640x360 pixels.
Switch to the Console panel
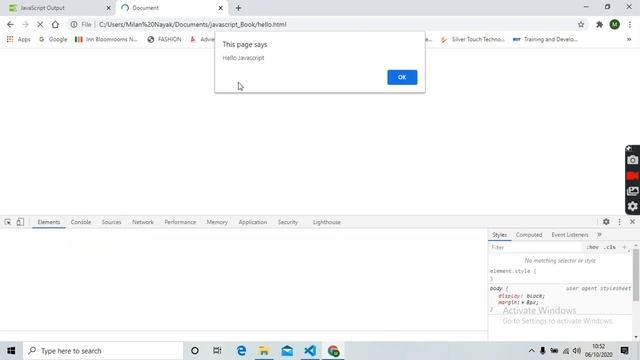coord(81,222)
